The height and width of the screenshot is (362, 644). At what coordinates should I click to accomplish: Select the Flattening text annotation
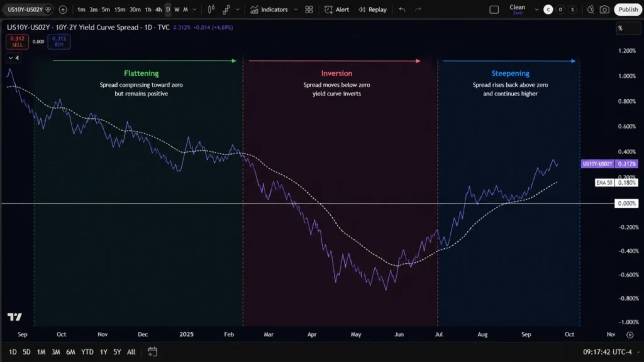(x=142, y=74)
